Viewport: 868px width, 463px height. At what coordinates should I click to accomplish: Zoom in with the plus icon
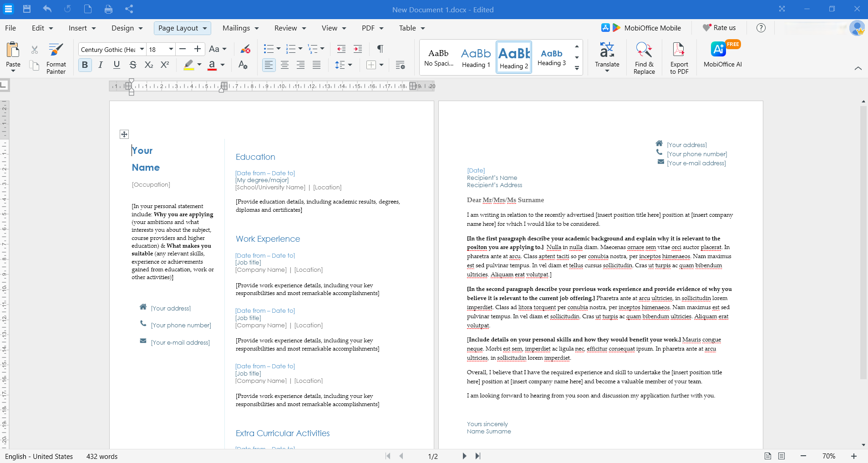854,456
